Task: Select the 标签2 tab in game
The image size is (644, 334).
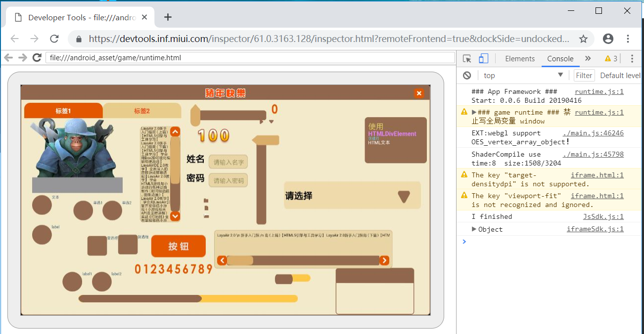Action: [141, 111]
